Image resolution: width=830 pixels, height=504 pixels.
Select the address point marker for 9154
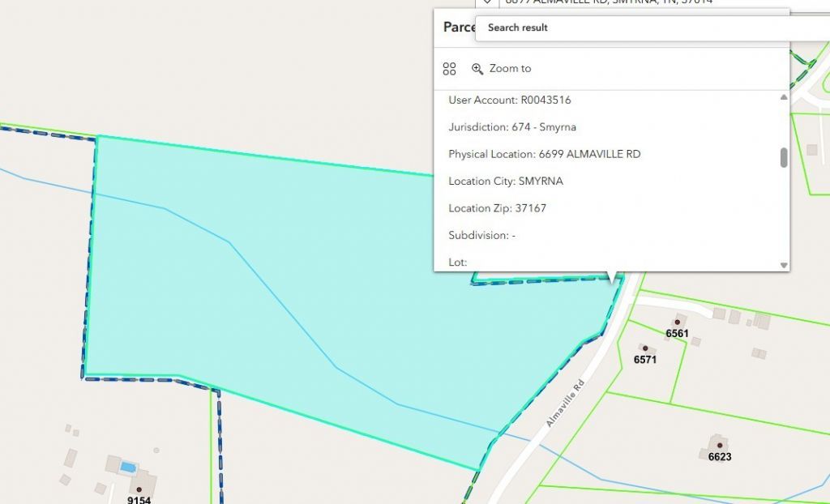click(x=139, y=489)
